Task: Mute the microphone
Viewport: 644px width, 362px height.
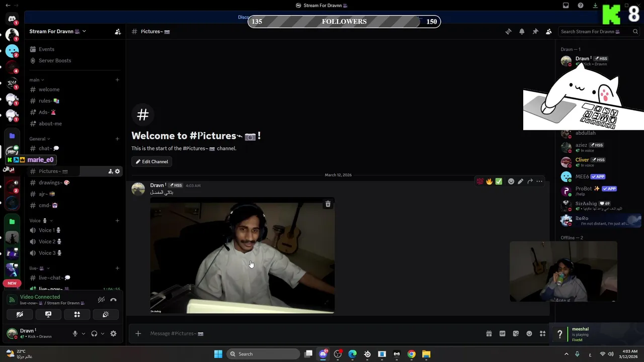Action: (x=75, y=333)
